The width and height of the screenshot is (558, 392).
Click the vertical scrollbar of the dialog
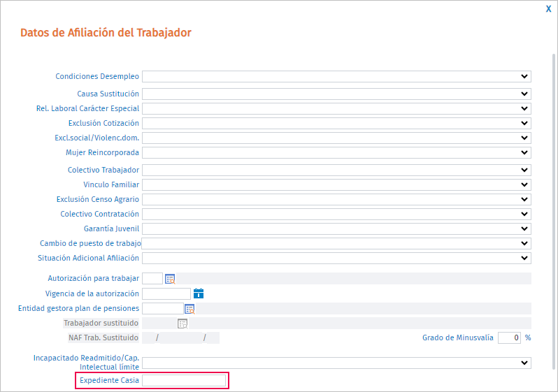coord(553,212)
